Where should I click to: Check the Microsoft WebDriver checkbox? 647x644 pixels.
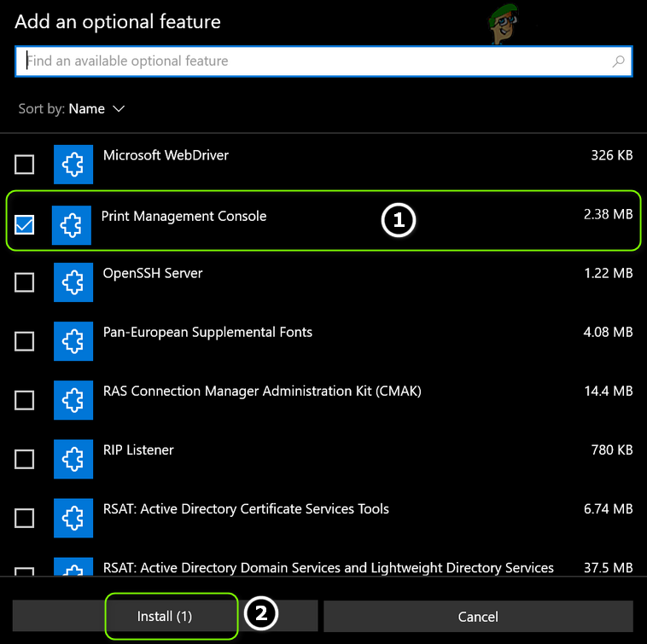tap(25, 165)
